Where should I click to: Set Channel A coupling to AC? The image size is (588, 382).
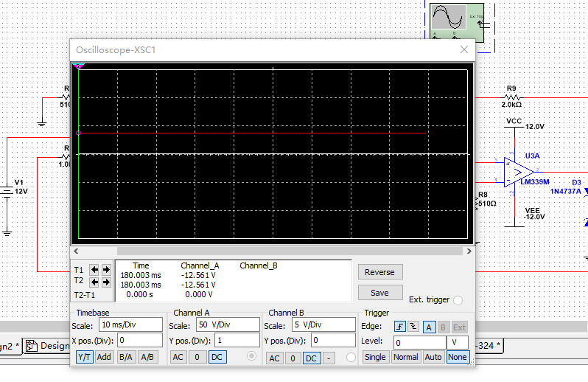coord(178,357)
